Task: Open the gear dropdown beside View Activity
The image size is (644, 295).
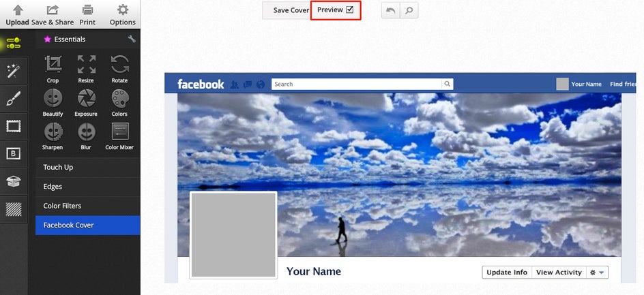Action: click(x=597, y=273)
